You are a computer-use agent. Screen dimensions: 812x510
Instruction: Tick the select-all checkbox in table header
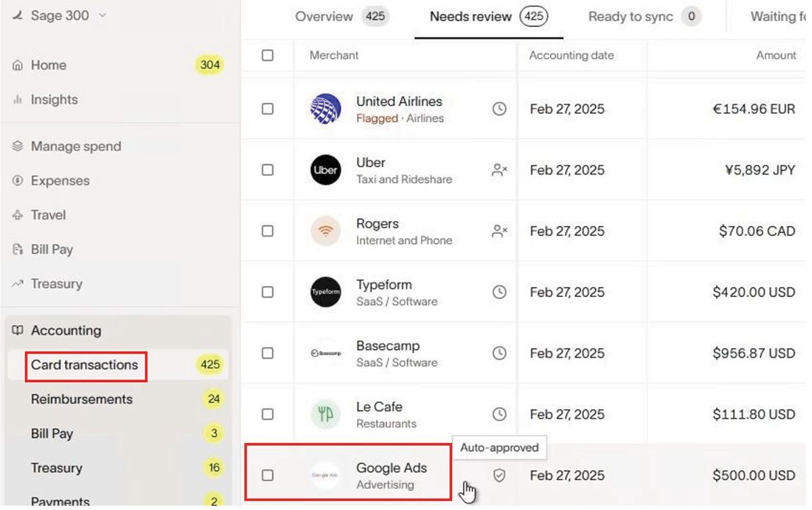(267, 55)
